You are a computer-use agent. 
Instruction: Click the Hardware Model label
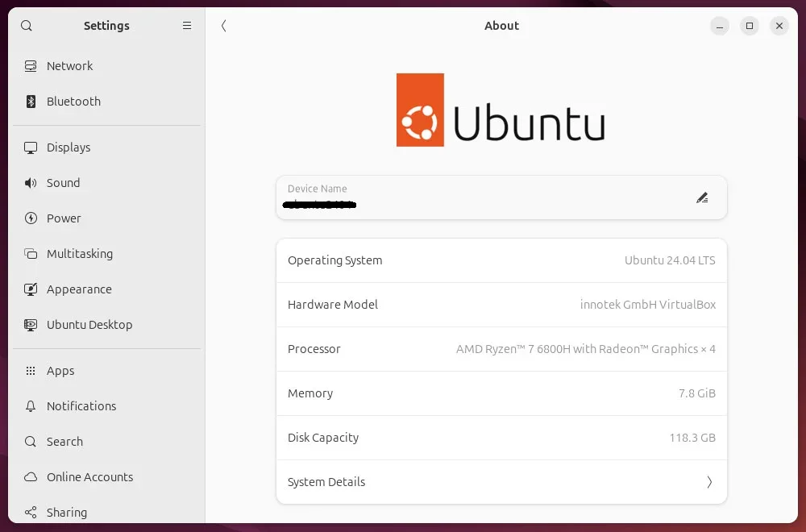[x=333, y=305]
